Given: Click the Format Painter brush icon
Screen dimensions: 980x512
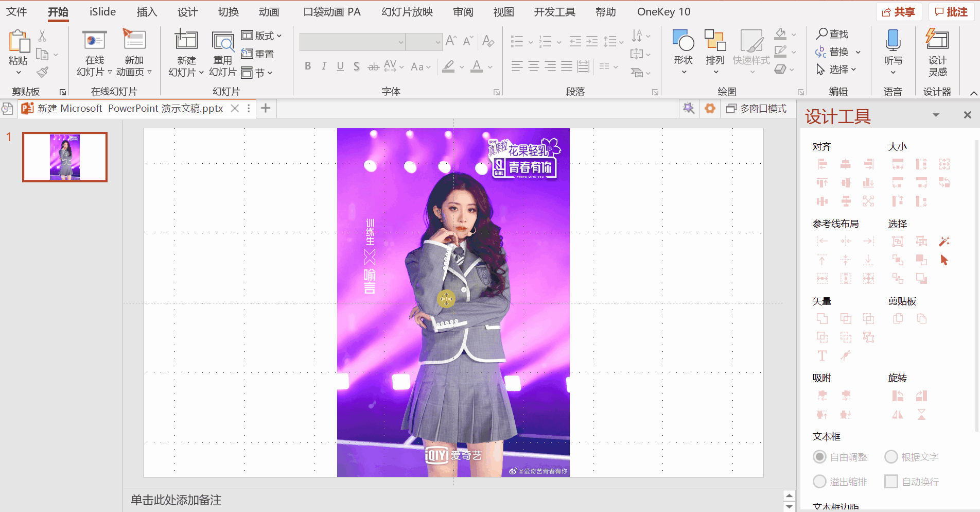Looking at the screenshot, I should pos(42,72).
